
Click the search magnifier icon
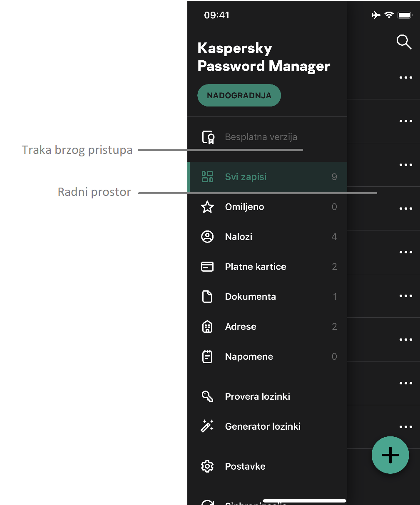tap(403, 42)
